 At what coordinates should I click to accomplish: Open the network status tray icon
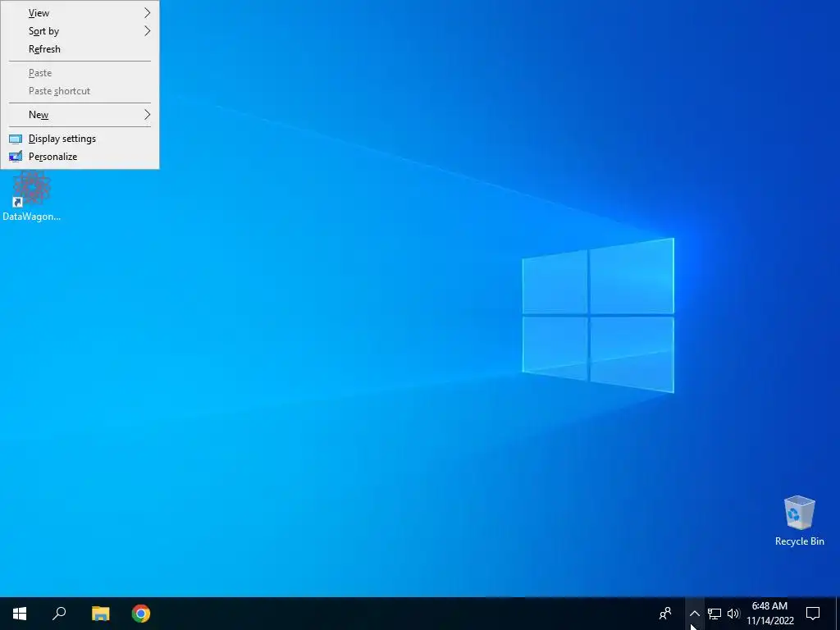click(714, 614)
